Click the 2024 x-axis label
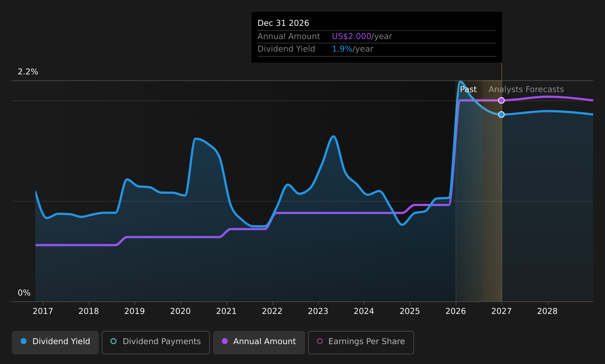Screen dimensions: 605x364 364,311
